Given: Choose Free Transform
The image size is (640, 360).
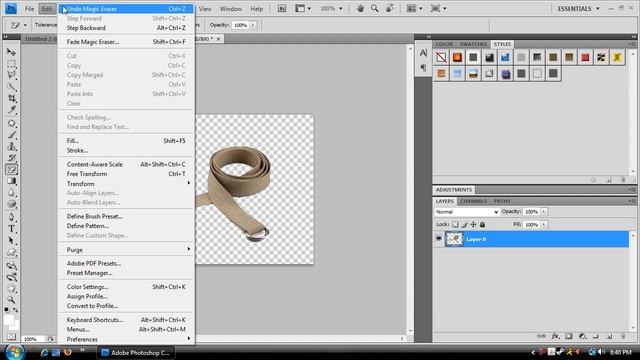Looking at the screenshot, I should coord(126,174).
